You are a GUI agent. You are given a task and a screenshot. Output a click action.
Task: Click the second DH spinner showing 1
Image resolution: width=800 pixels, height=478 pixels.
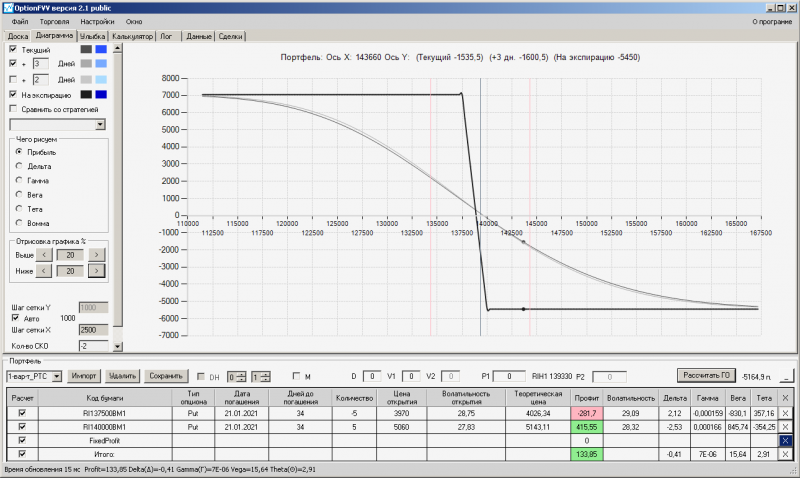tap(261, 377)
